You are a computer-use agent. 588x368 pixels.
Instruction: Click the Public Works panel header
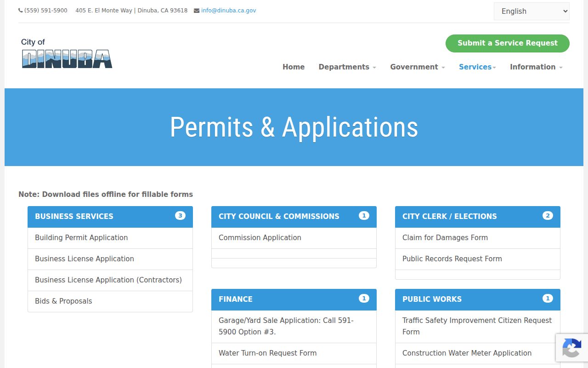point(478,299)
